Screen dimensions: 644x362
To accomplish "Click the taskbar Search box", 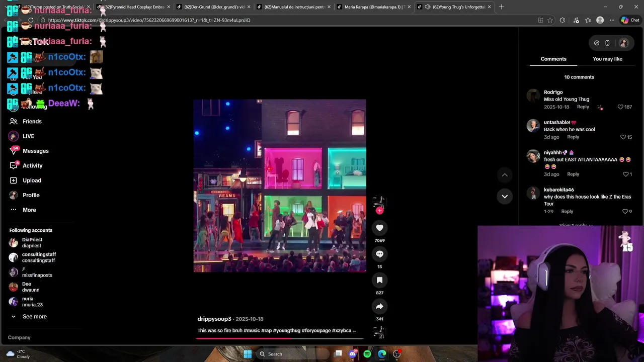I will click(x=292, y=354).
